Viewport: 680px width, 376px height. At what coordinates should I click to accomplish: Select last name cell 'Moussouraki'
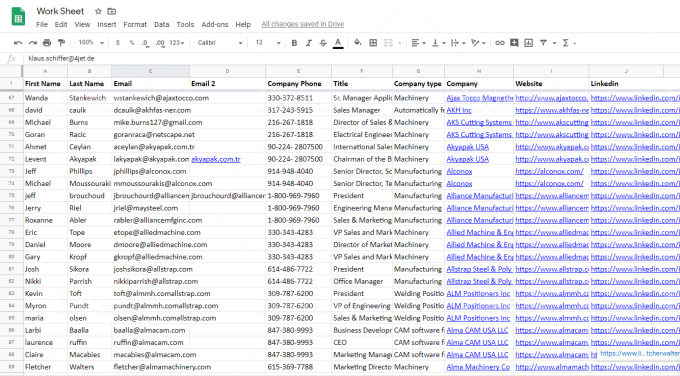pos(89,183)
